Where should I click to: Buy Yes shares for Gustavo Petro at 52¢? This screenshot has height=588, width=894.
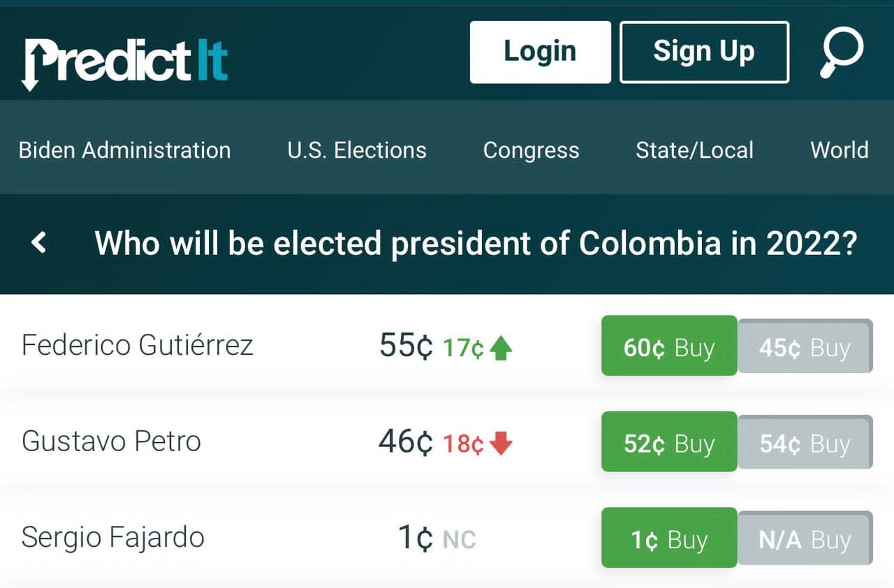[x=668, y=442]
